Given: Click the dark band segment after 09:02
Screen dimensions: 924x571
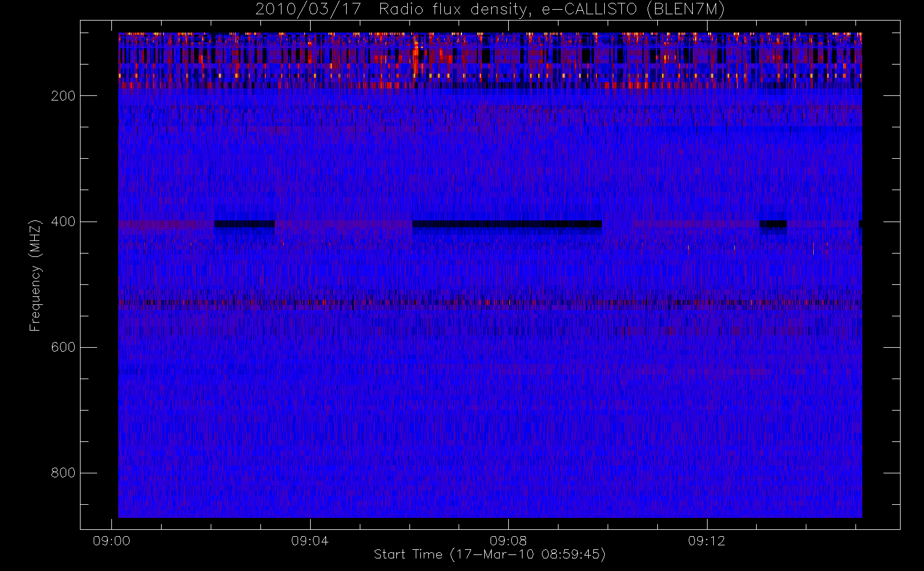Looking at the screenshot, I should pos(244,224).
